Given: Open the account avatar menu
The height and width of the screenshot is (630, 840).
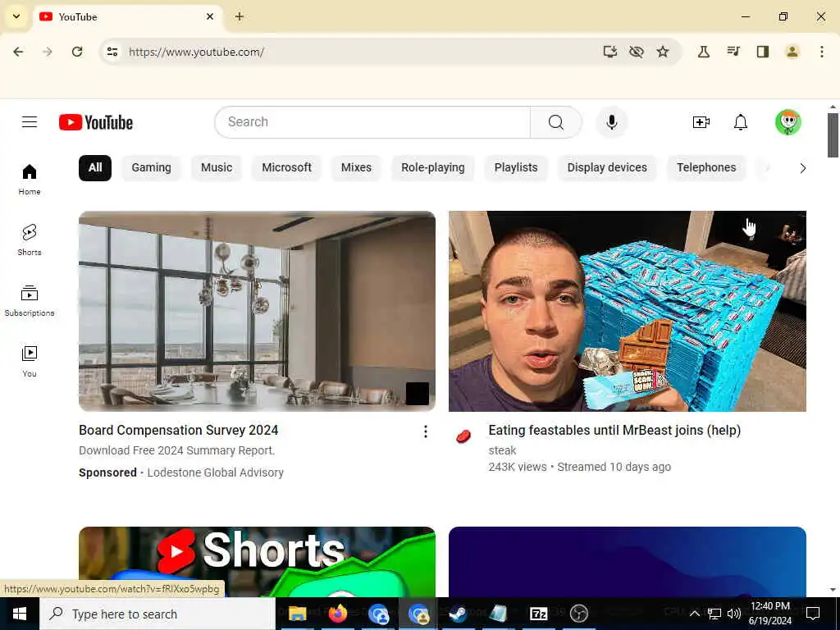Looking at the screenshot, I should 788,122.
